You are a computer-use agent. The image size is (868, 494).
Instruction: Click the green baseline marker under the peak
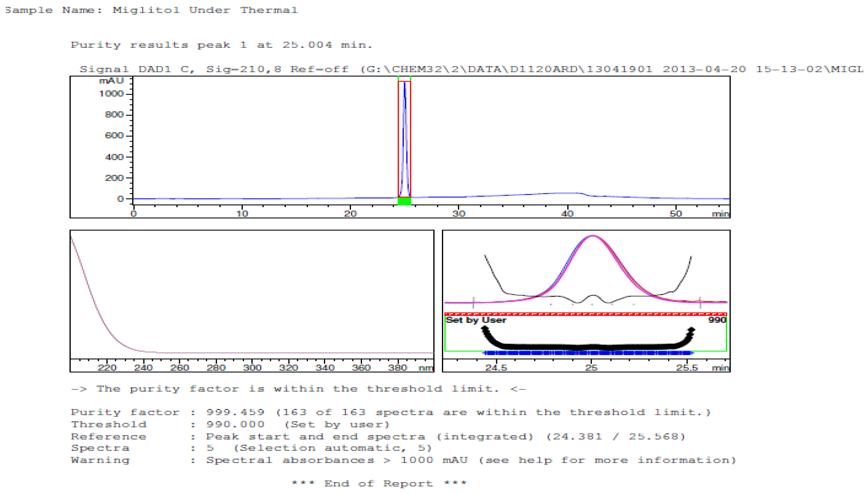click(x=404, y=201)
